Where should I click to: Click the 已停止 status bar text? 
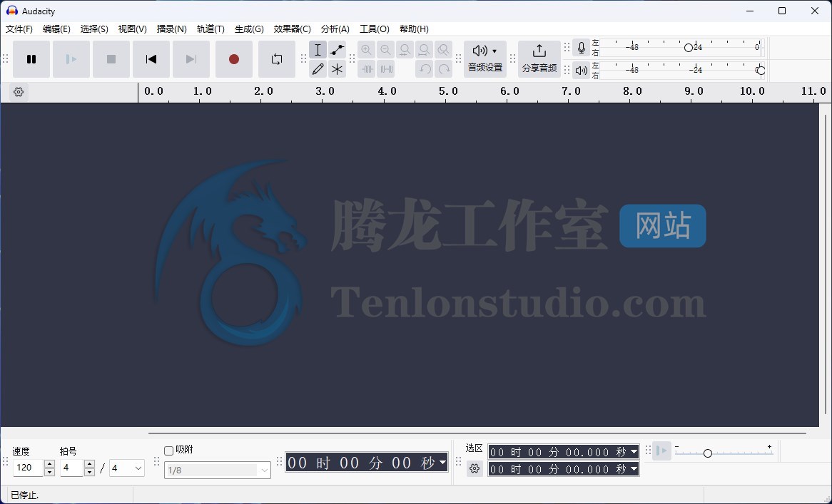pyautogui.click(x=24, y=495)
